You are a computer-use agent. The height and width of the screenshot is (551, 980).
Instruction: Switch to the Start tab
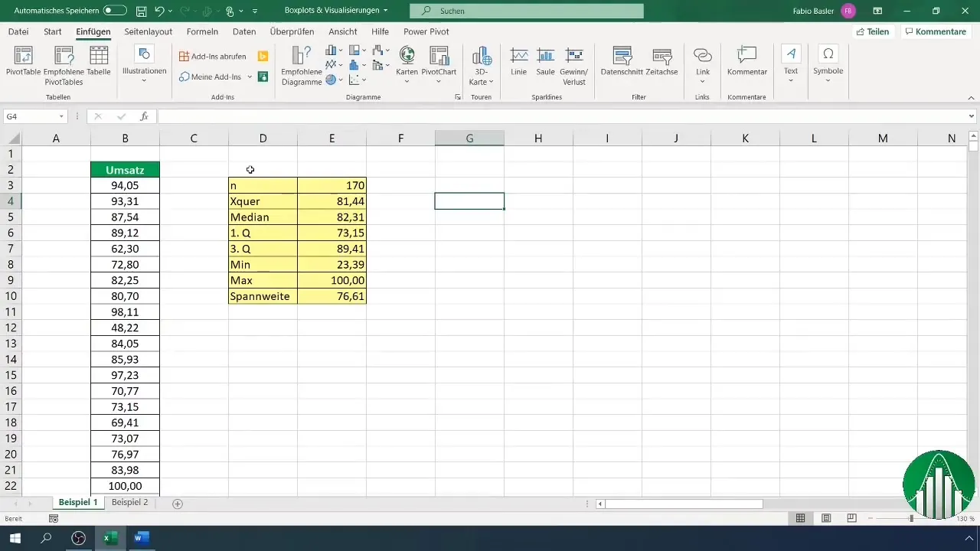click(x=53, y=31)
